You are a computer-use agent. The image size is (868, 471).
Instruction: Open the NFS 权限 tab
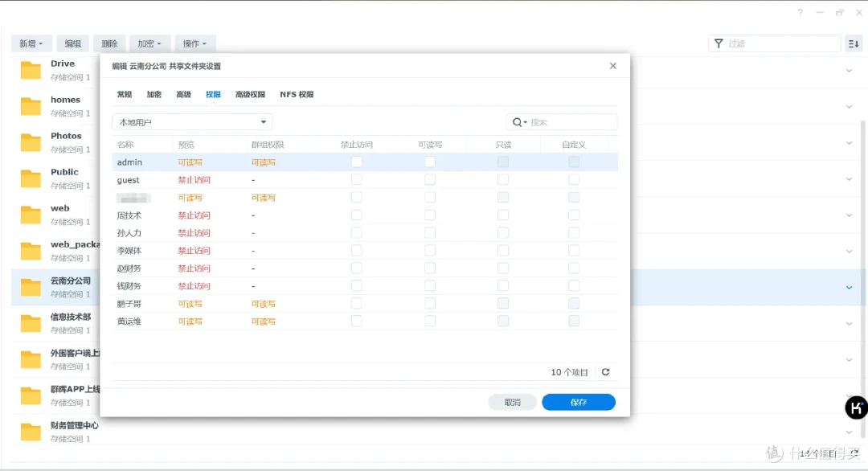click(297, 95)
